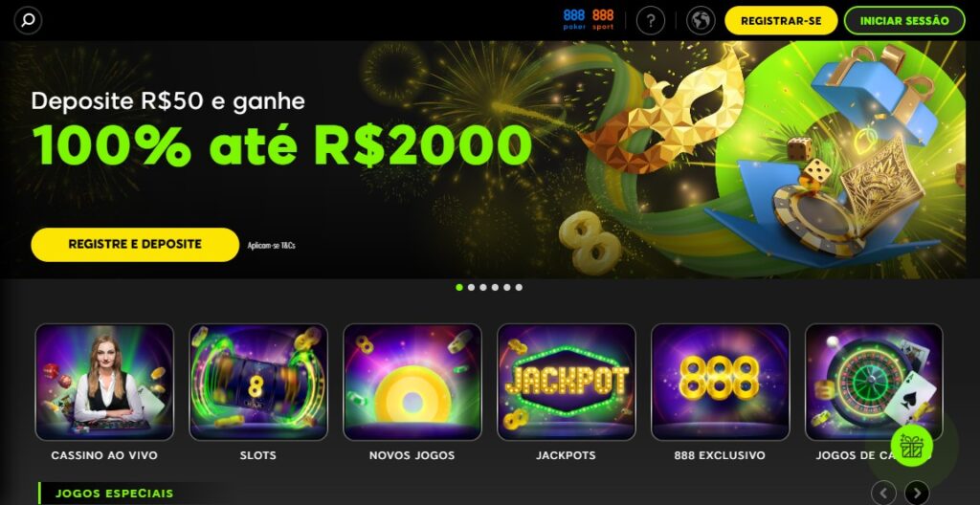Click the Registre e Deposite button
Image resolution: width=980 pixels, height=505 pixels.
coord(135,245)
